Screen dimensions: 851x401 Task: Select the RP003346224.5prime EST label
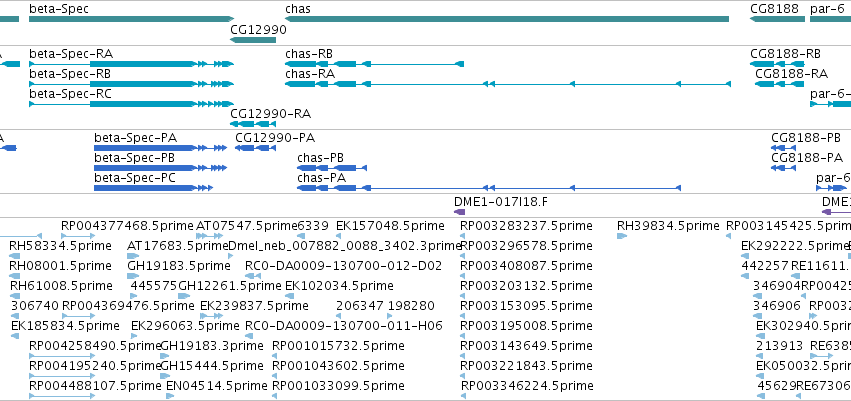(x=528, y=386)
